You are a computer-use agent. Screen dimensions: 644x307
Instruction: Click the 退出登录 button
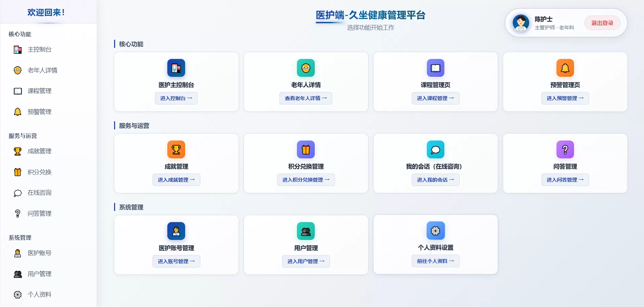tap(602, 23)
